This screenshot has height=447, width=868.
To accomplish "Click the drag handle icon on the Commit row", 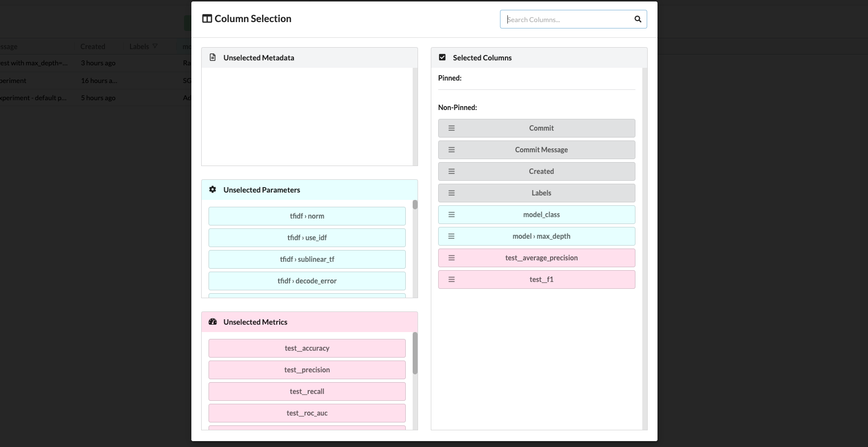I will coord(451,128).
